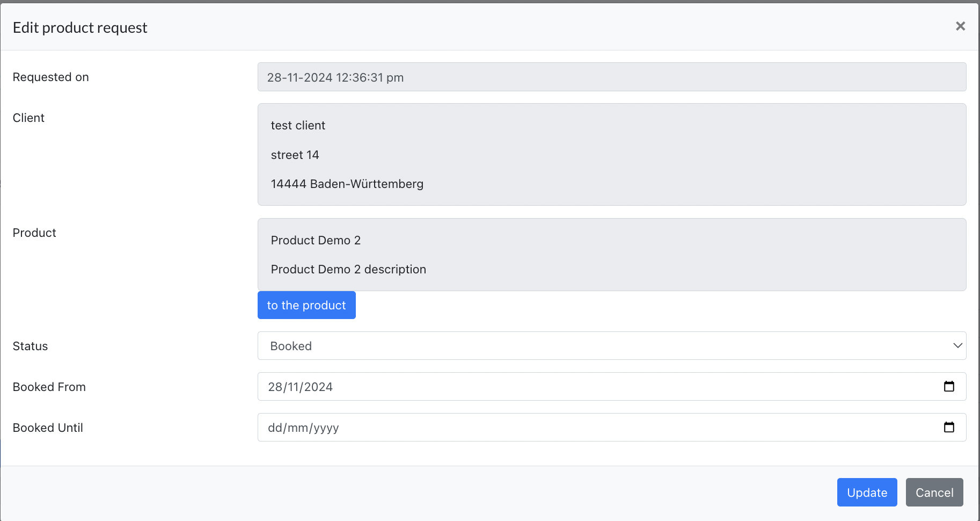
Task: Click the Update button
Action: tap(867, 492)
